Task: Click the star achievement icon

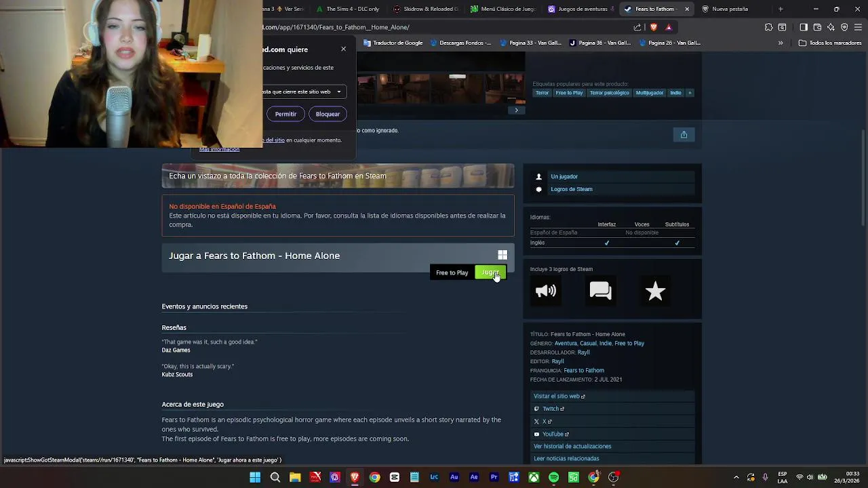Action: pos(655,291)
